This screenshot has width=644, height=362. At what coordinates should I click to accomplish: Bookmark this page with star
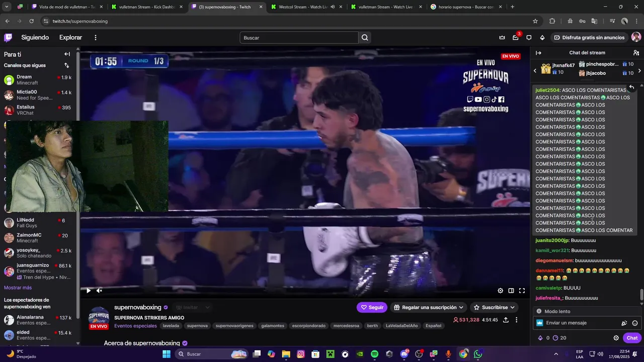tap(535, 21)
